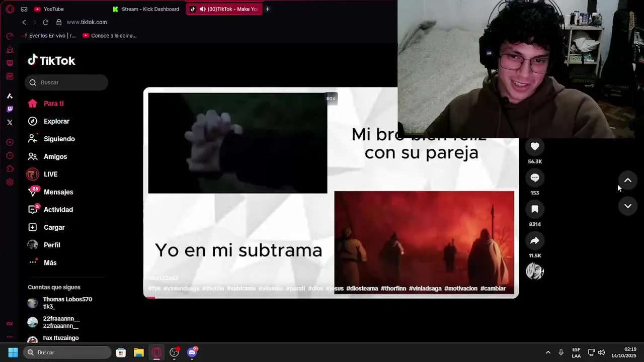Open OBS Studio from the taskbar
The height and width of the screenshot is (362, 644).
(174, 352)
